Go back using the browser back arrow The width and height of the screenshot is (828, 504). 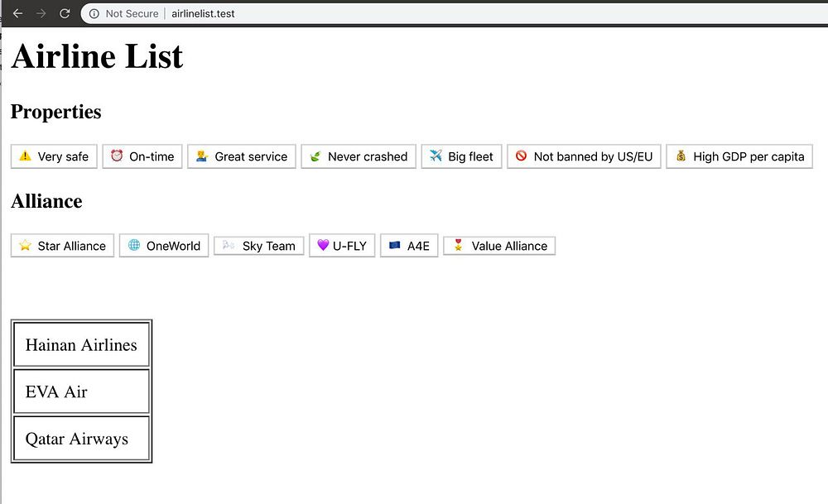point(17,14)
